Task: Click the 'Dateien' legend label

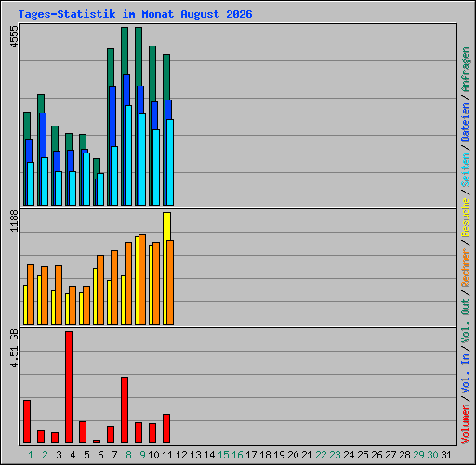Action: [x=466, y=122]
